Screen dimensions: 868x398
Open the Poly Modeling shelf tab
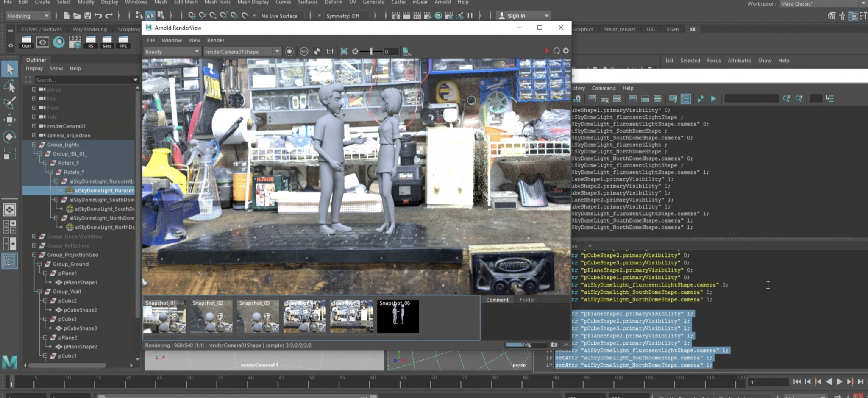click(x=90, y=29)
